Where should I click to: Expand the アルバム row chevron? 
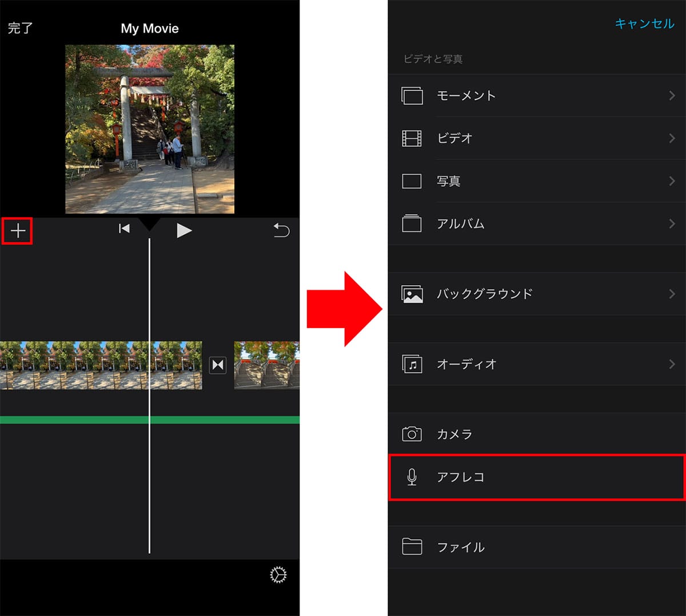(x=672, y=224)
